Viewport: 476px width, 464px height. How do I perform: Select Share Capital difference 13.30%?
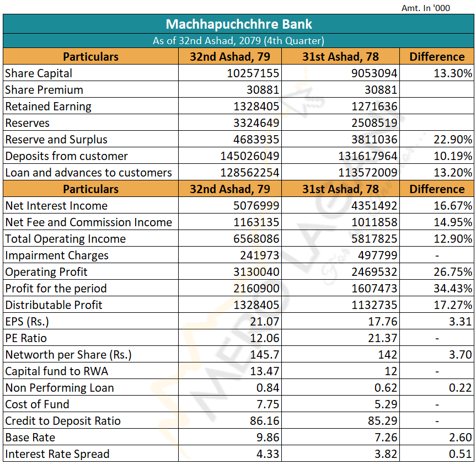click(x=453, y=73)
